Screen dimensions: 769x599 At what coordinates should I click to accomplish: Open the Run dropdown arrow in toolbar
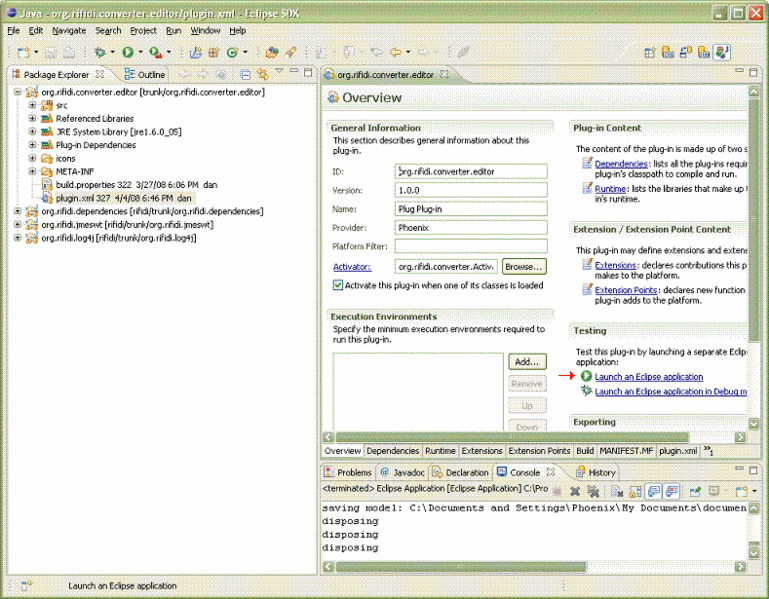(x=141, y=52)
